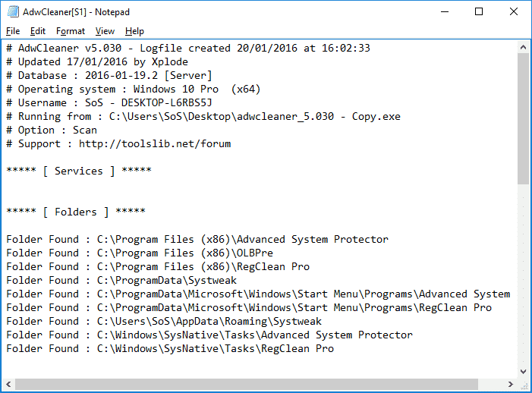
Task: Maximize the Notepad window
Action: (x=479, y=11)
